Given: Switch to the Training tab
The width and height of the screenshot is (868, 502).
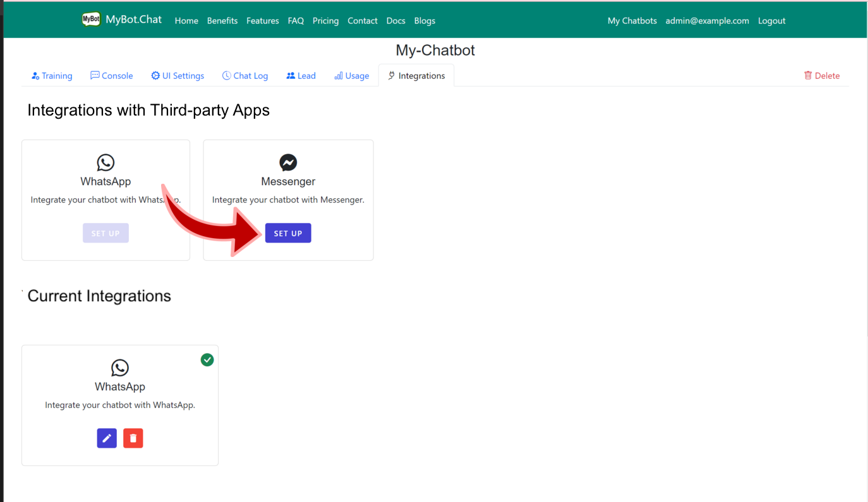Looking at the screenshot, I should point(52,75).
